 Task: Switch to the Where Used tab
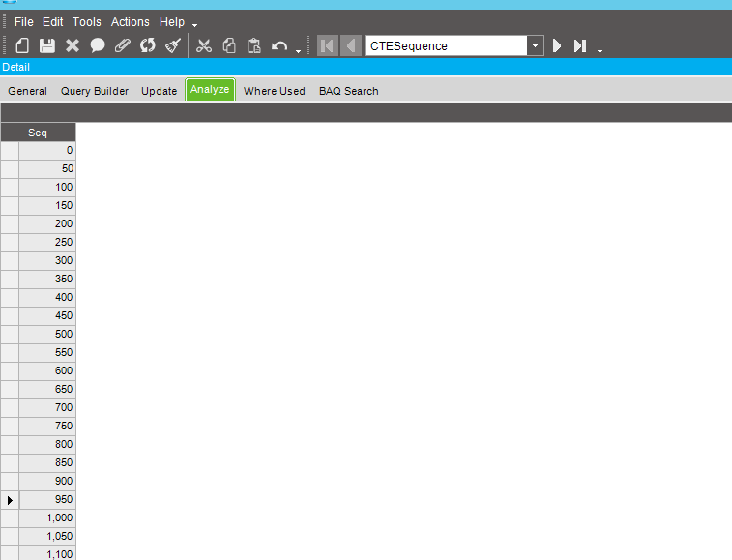[275, 91]
